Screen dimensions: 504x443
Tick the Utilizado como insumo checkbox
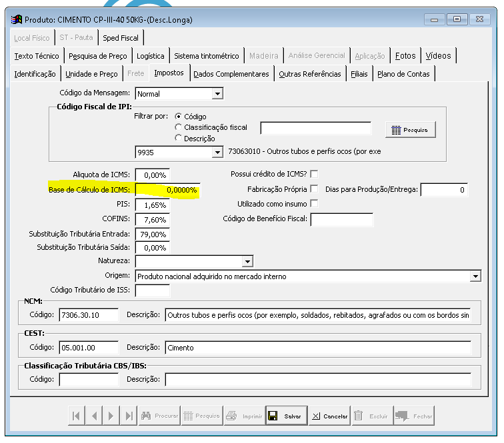[315, 203]
